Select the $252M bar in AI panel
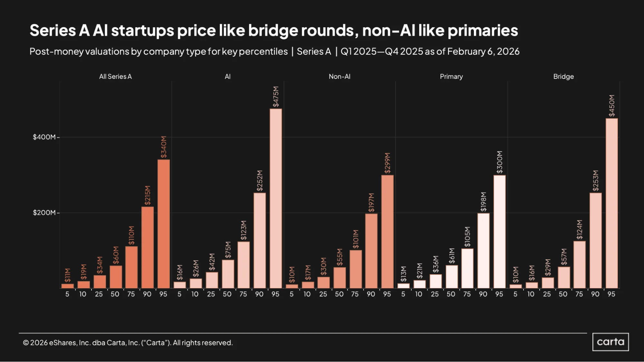Screen dimensions: 644x362 tap(260, 240)
